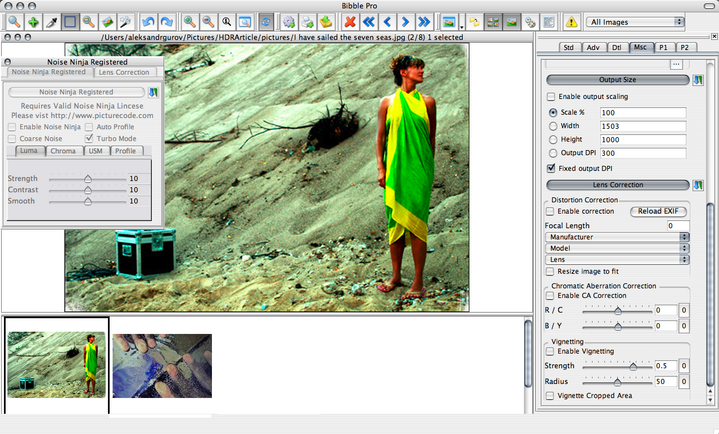
Task: Click the Reload EXIF button
Action: pyautogui.click(x=659, y=212)
